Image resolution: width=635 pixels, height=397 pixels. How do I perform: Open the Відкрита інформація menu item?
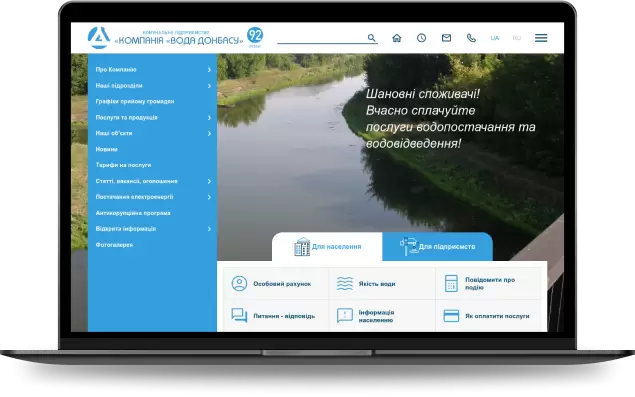pos(126,228)
